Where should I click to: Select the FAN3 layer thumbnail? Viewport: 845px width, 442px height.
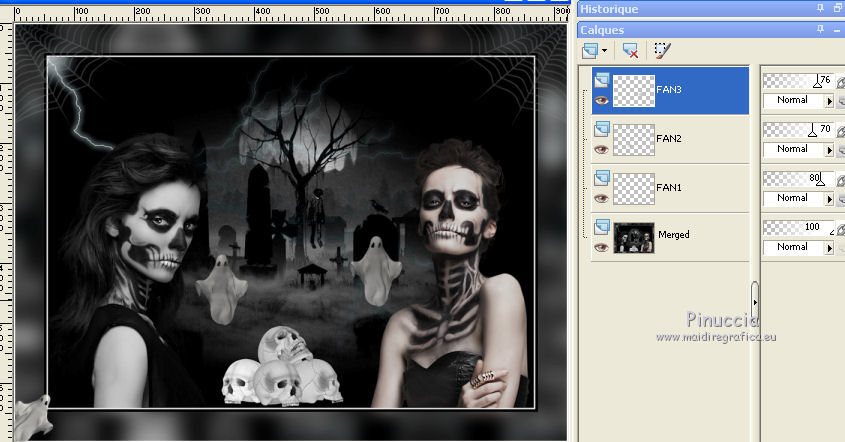[x=634, y=91]
